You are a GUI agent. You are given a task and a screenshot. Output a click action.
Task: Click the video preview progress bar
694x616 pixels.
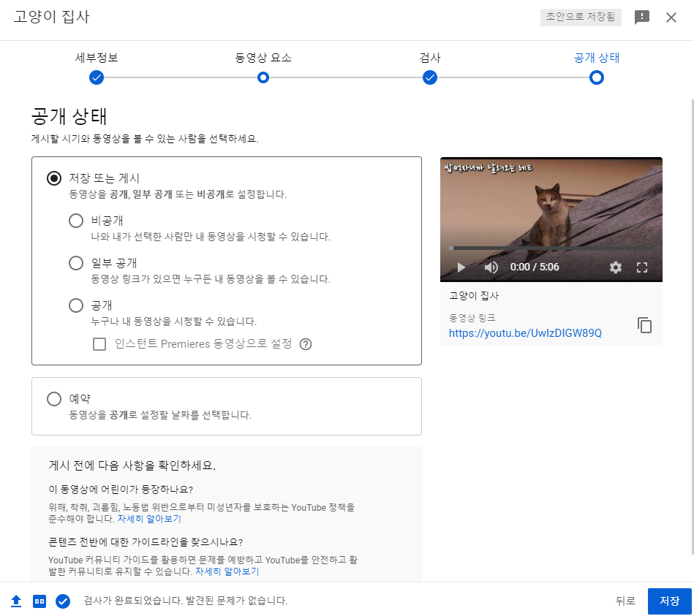pyautogui.click(x=551, y=248)
